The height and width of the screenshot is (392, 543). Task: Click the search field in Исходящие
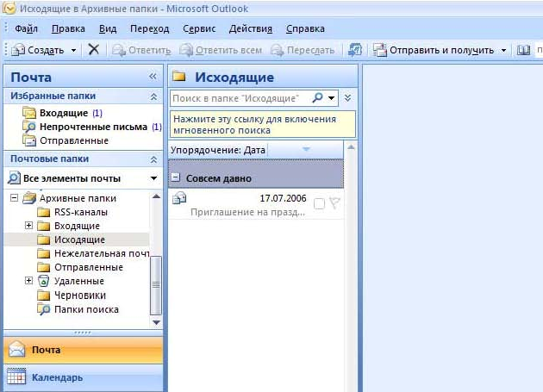[240, 98]
